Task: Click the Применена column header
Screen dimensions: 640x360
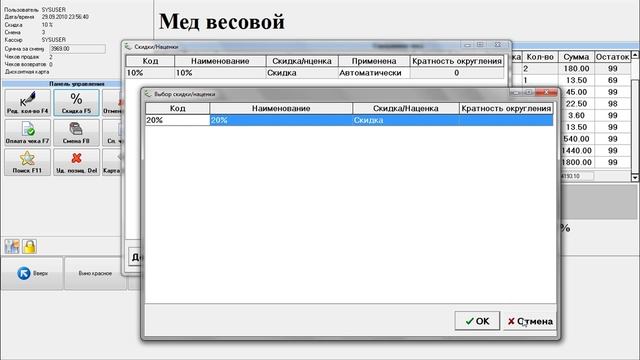Action: tap(374, 61)
